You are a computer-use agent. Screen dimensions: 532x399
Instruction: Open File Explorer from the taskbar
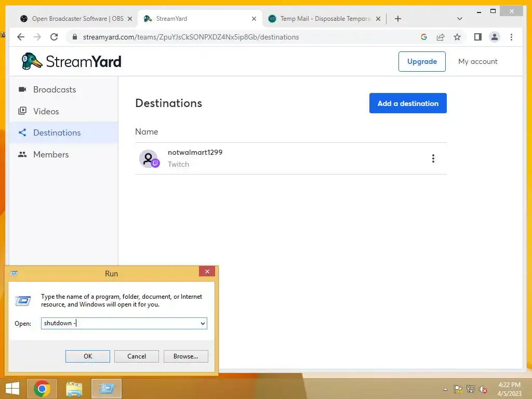74,389
